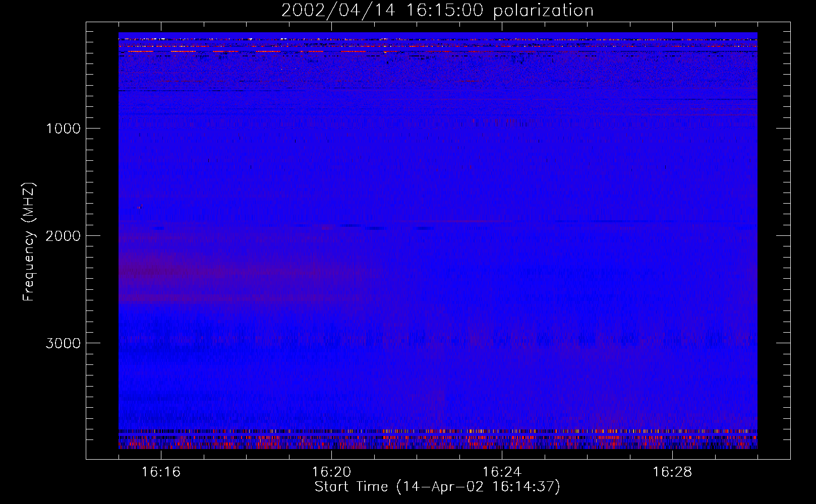816x504 pixels.
Task: Select the 2000 frequency axis label
Action: click(x=63, y=236)
